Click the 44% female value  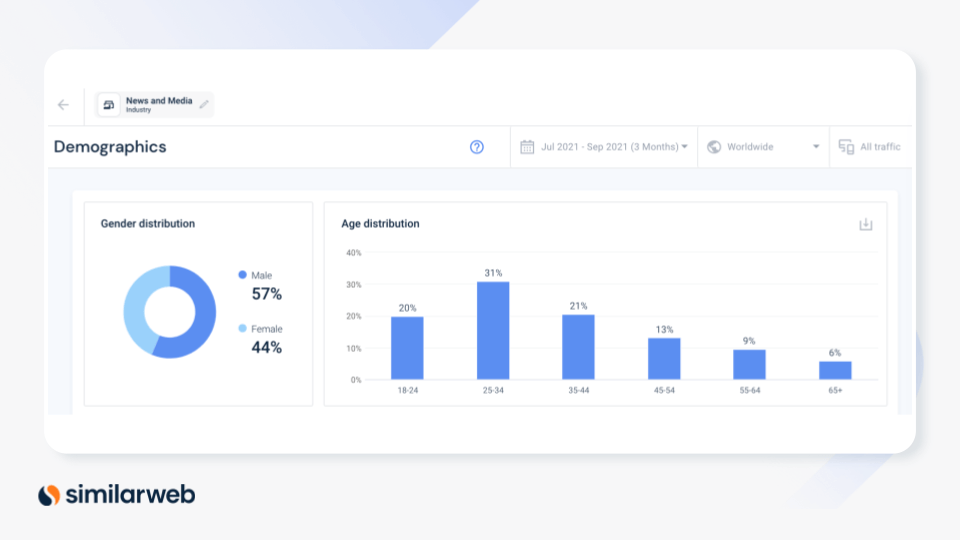click(267, 347)
